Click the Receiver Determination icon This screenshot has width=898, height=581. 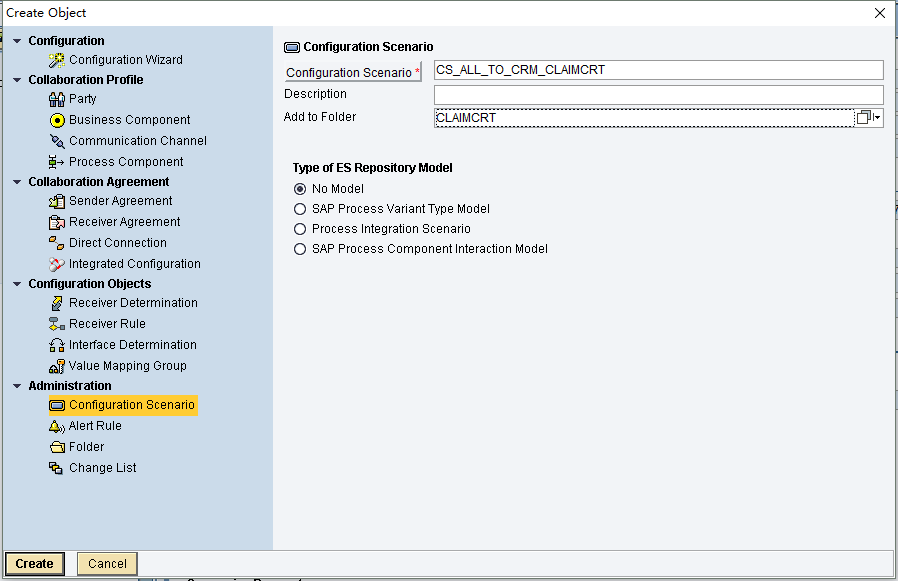click(57, 303)
